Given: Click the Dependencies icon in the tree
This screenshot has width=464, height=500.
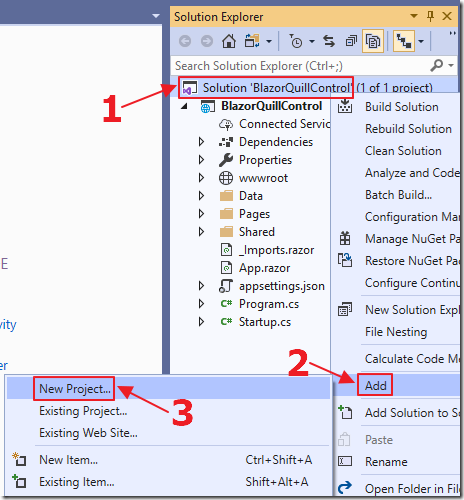Looking at the screenshot, I should (x=226, y=142).
